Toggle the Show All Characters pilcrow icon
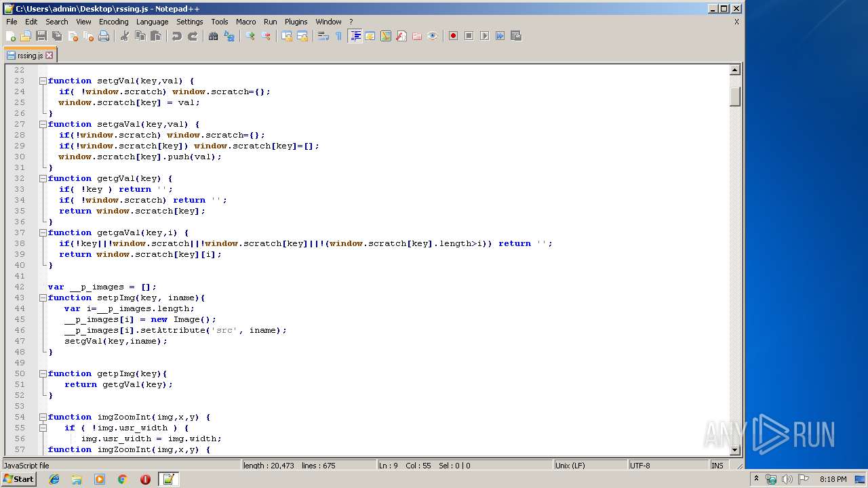This screenshot has width=868, height=488. coord(339,36)
